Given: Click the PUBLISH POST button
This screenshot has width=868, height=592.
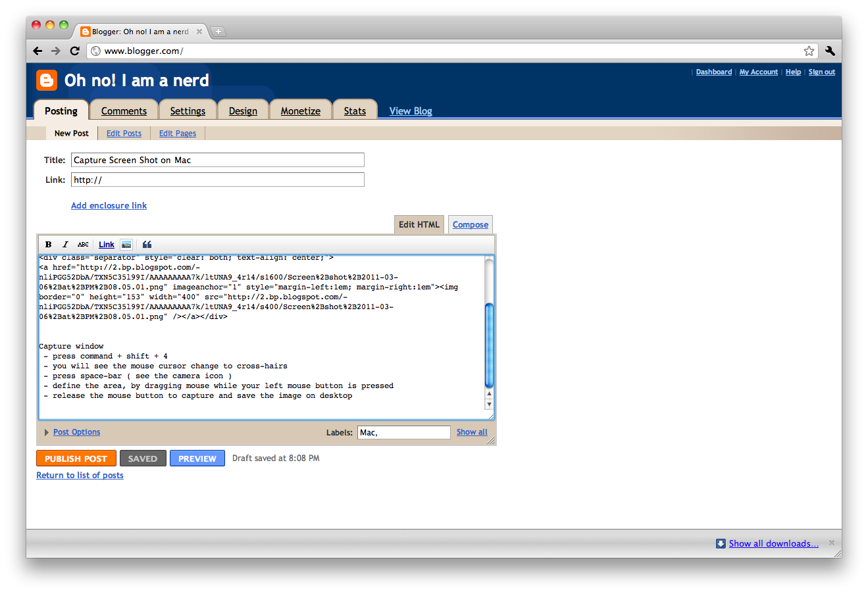Looking at the screenshot, I should coord(76,458).
